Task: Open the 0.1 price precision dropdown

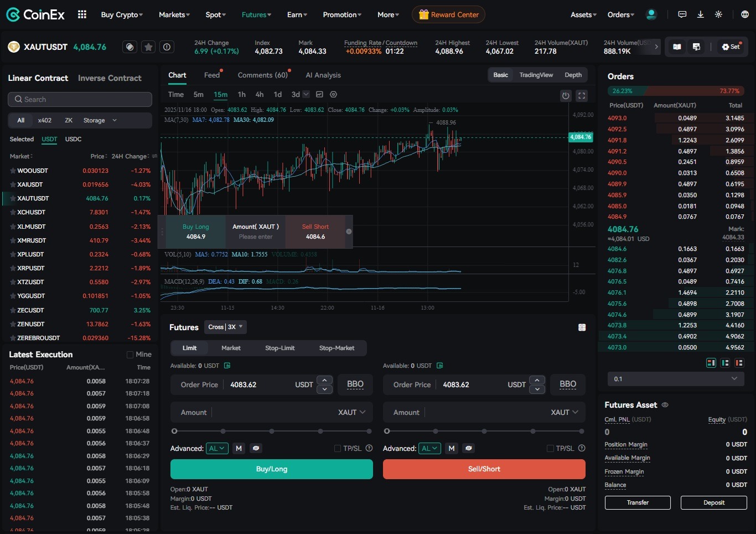Action: [x=676, y=379]
